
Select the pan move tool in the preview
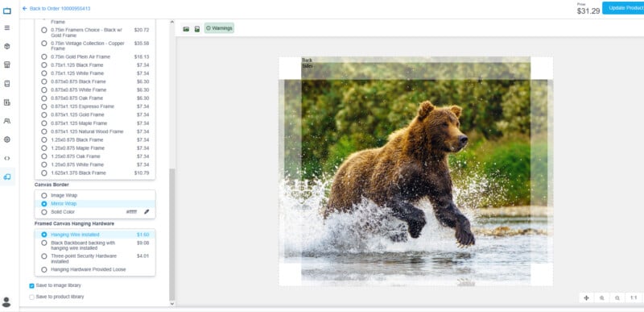coord(587,298)
